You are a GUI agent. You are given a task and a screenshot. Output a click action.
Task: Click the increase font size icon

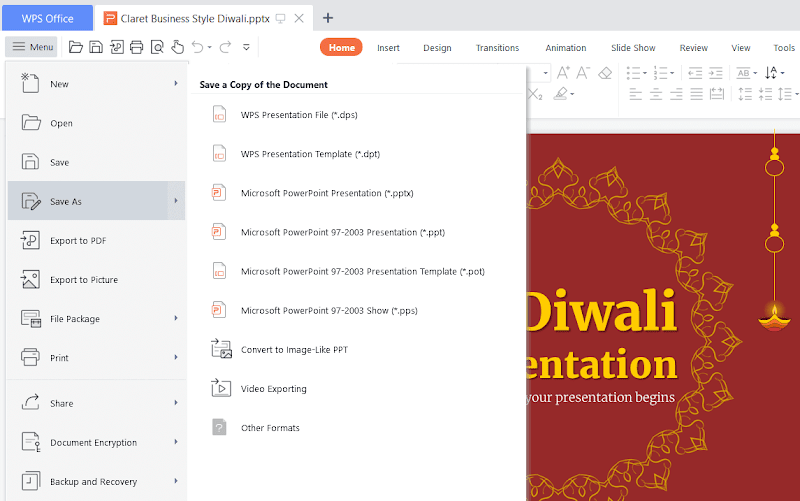(x=563, y=73)
